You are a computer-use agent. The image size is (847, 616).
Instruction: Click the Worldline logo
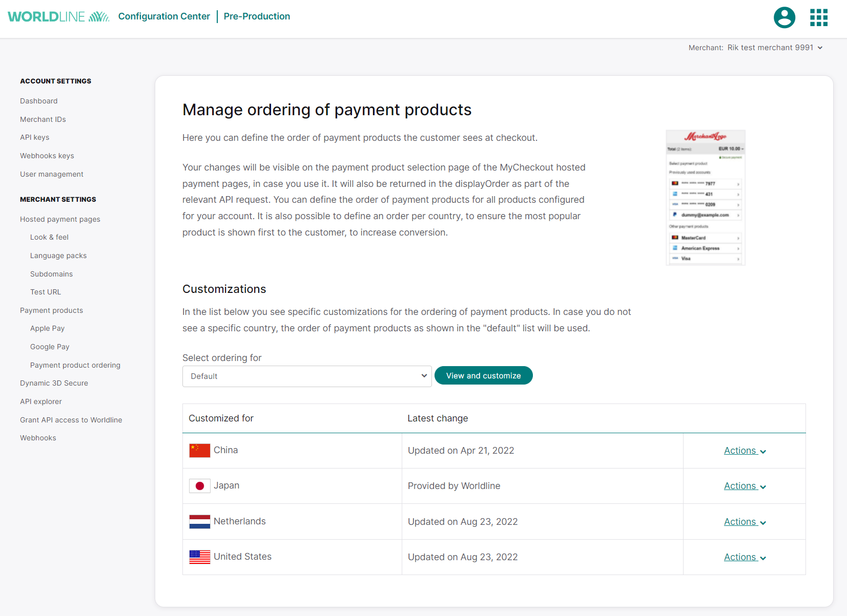(x=58, y=16)
